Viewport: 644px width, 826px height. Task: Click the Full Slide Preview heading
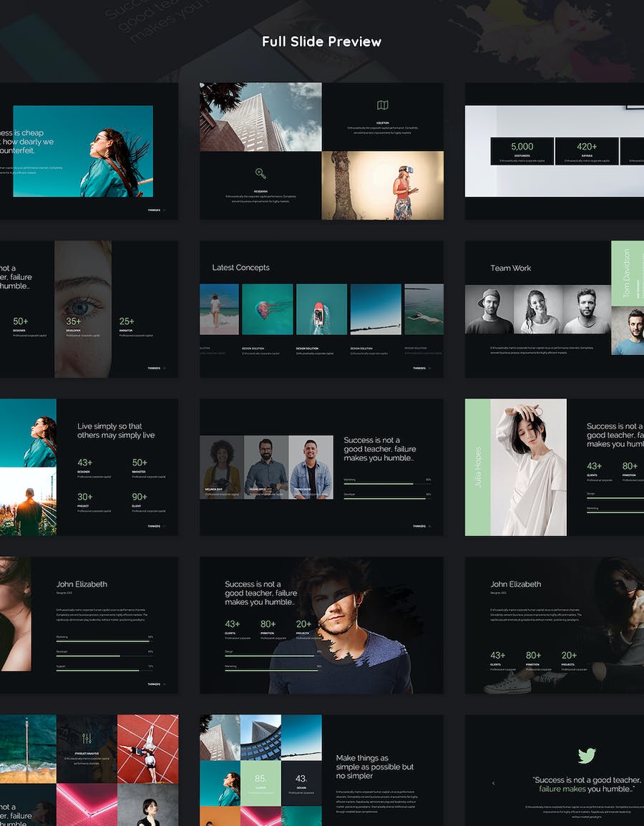click(x=321, y=42)
